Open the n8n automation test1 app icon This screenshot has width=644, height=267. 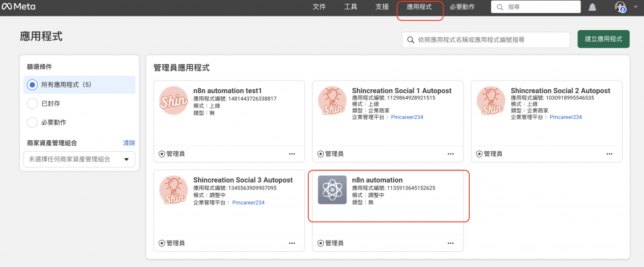pyautogui.click(x=174, y=101)
